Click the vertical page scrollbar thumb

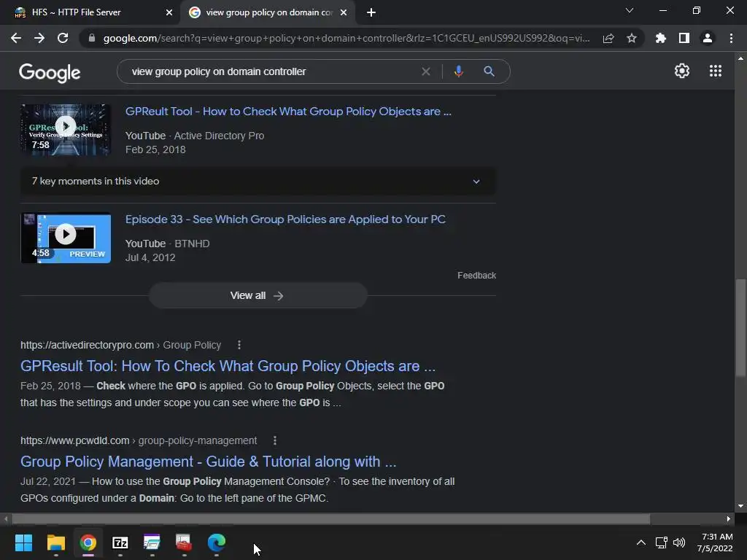(740, 327)
